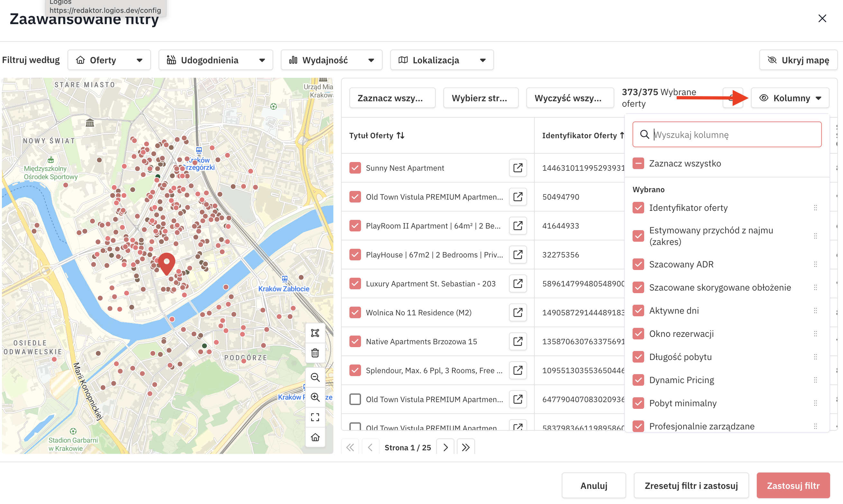The image size is (843, 504).
Task: Collapse the Kolumny dropdown
Action: [x=790, y=98]
